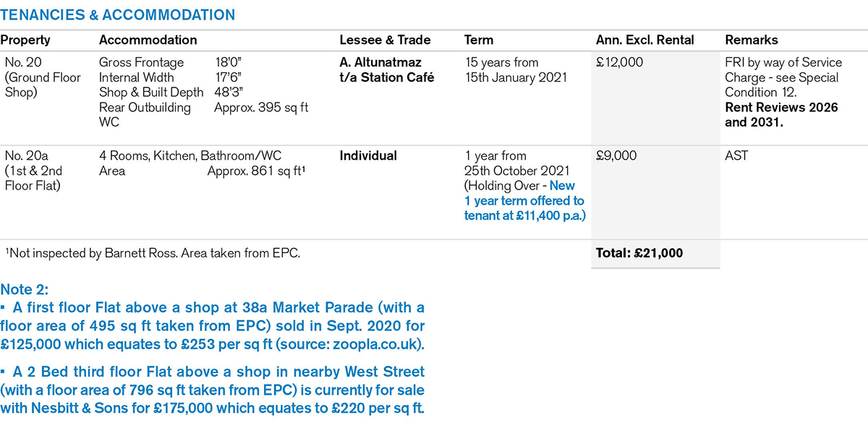Select the £9,000 rental amount
The width and height of the screenshot is (868, 423).
click(616, 156)
